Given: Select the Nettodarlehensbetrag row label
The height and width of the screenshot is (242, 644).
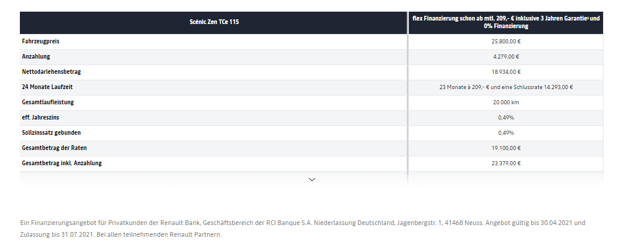Looking at the screenshot, I should coord(51,72).
